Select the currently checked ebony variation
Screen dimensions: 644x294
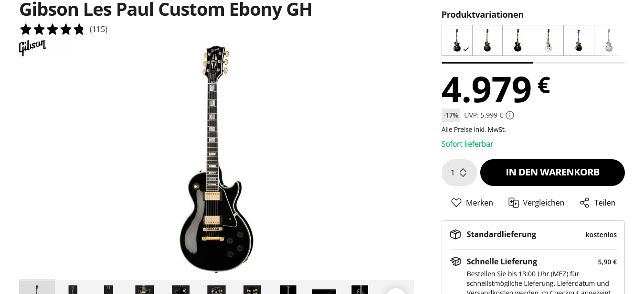tap(457, 41)
